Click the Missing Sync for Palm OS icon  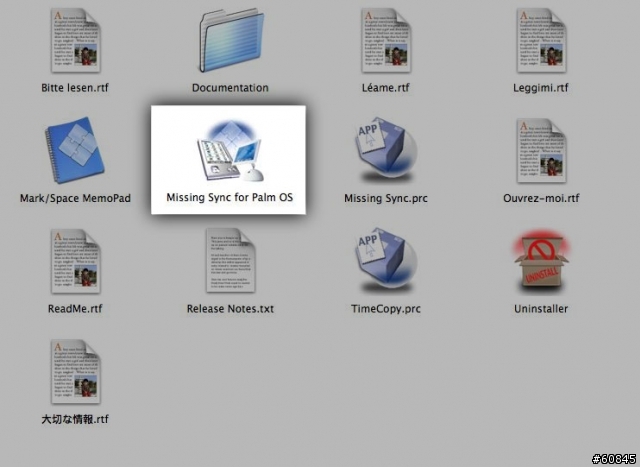[231, 150]
